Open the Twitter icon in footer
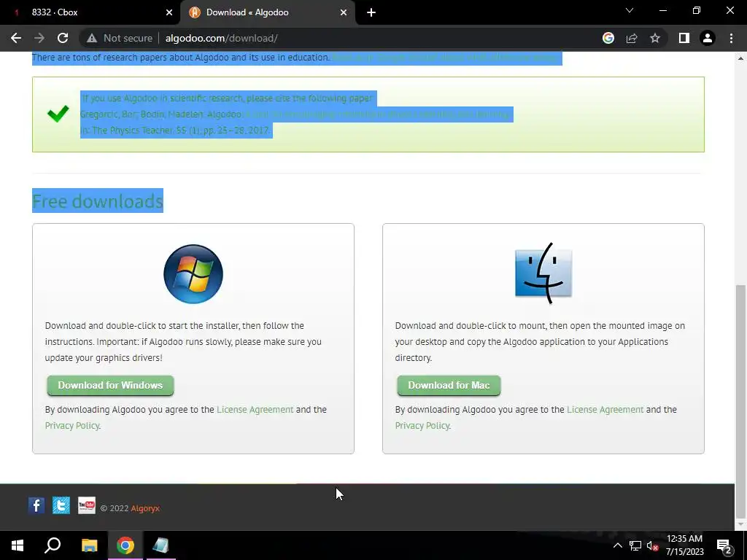Screen dimensions: 747x560 click(61, 505)
